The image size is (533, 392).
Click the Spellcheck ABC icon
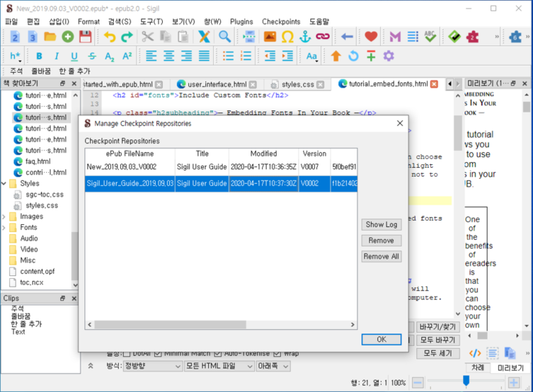pos(430,36)
